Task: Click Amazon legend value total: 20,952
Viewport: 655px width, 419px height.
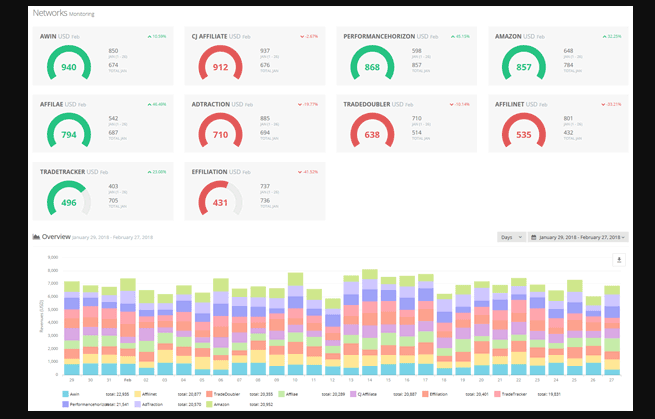Action: click(x=261, y=404)
